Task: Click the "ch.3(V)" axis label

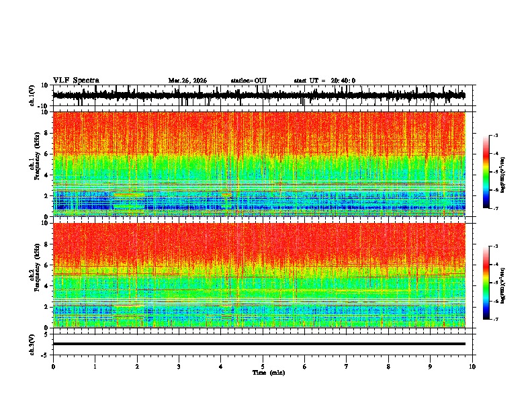Action: pyautogui.click(x=32, y=345)
